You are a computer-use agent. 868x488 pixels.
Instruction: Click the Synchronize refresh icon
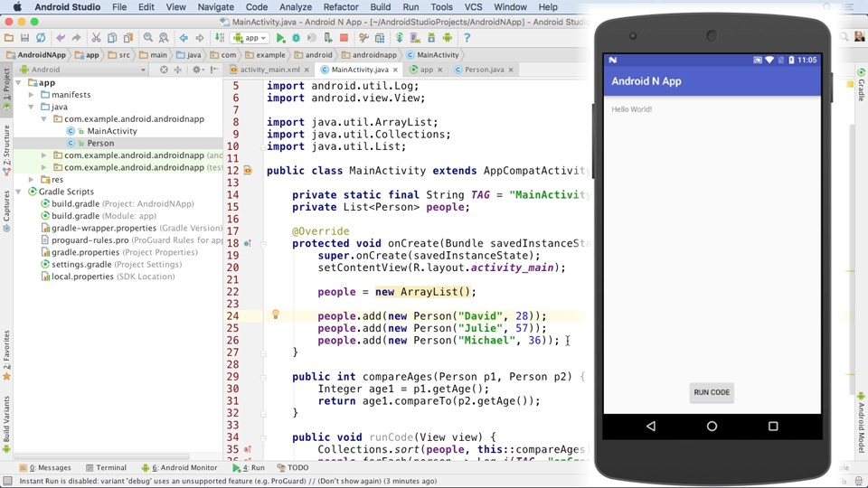[41, 38]
